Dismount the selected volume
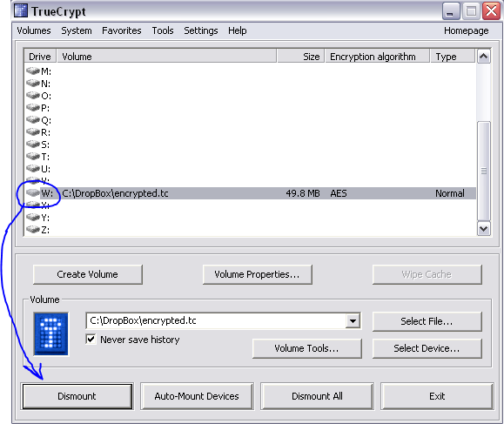The height and width of the screenshot is (424, 504). coord(77,396)
